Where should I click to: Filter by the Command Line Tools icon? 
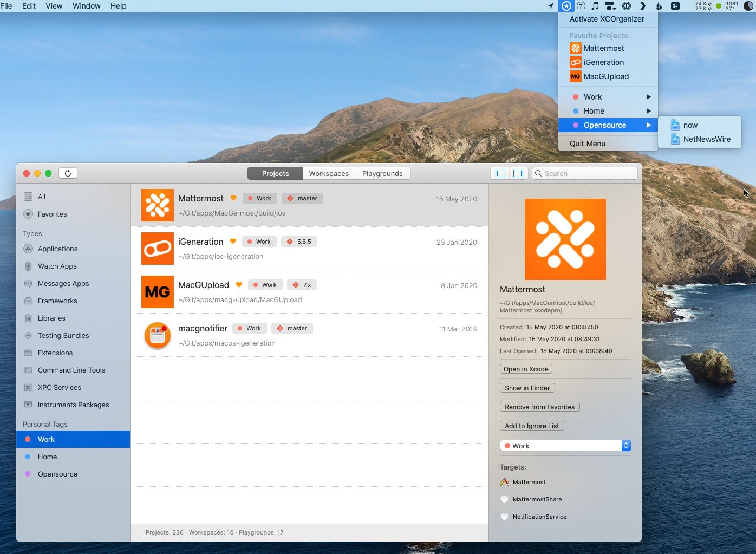click(x=28, y=370)
